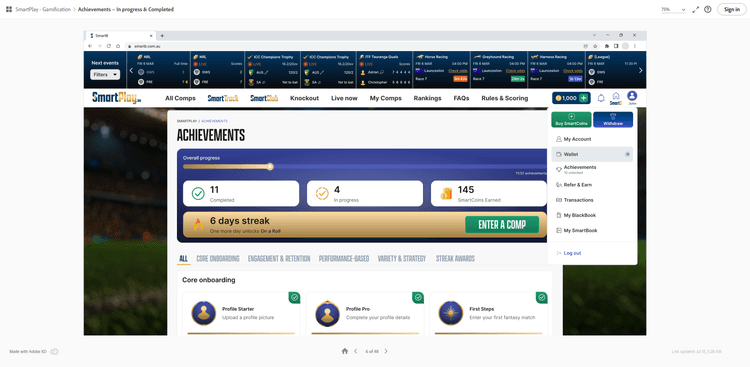
Task: Click the browser menu three-dots icon
Action: (x=635, y=46)
